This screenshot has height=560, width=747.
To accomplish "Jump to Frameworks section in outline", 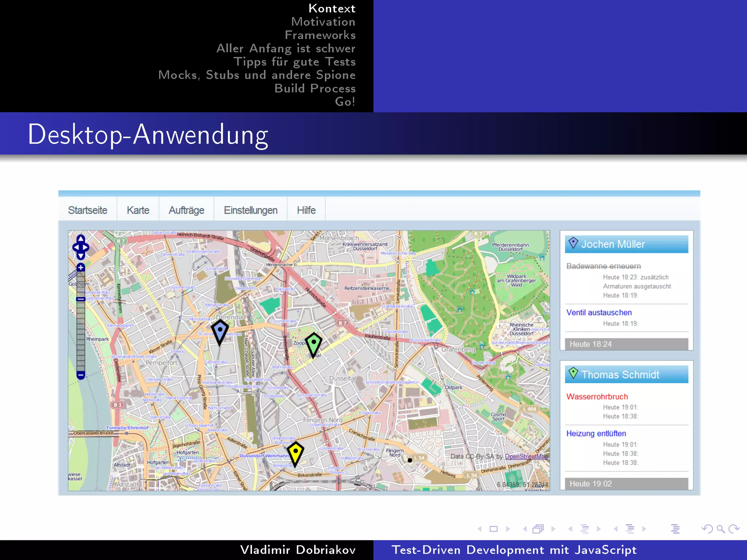I will pos(320,35).
